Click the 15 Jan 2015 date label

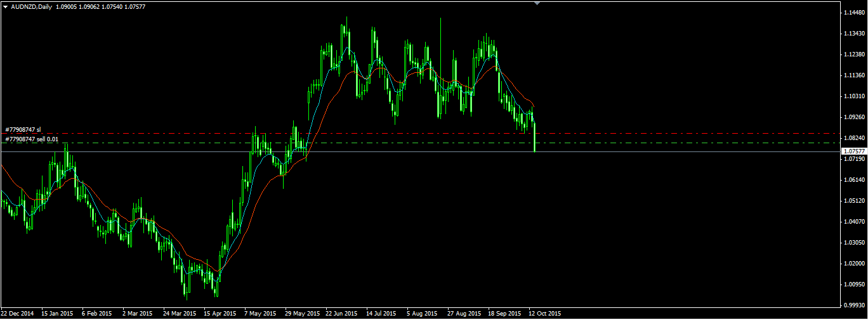[58, 314]
